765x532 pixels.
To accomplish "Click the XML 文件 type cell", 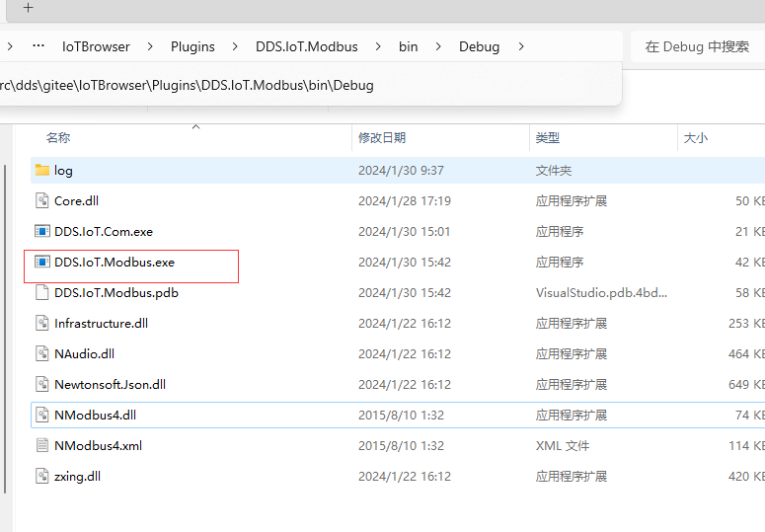I will [x=563, y=446].
